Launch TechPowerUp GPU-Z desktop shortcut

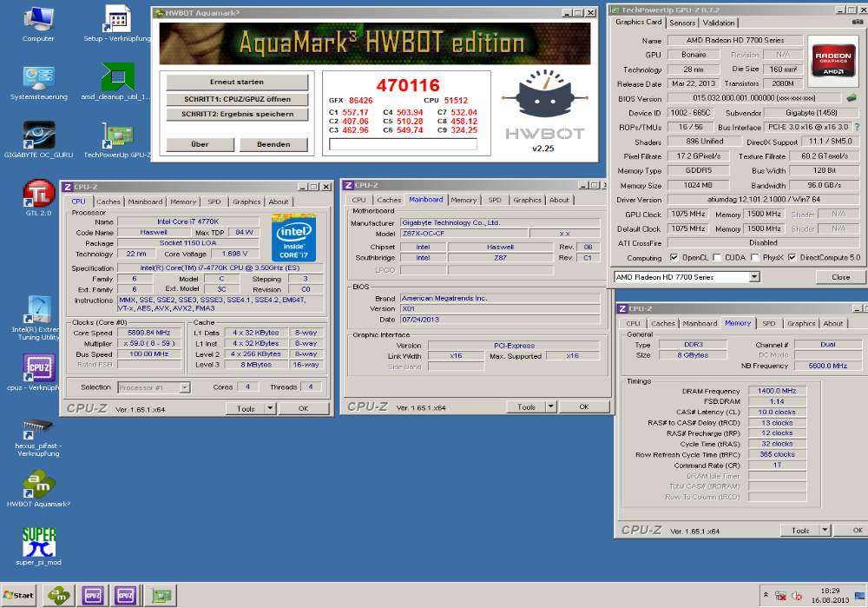coord(117,140)
